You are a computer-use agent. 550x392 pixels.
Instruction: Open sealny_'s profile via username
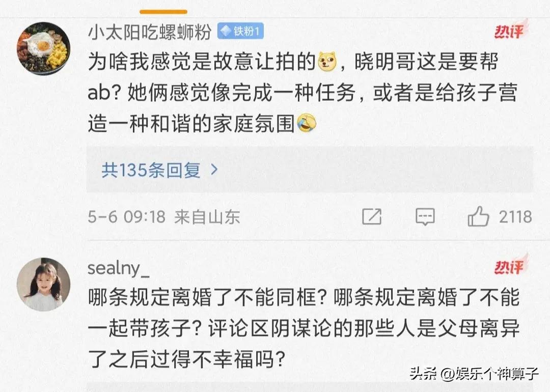[x=119, y=268]
